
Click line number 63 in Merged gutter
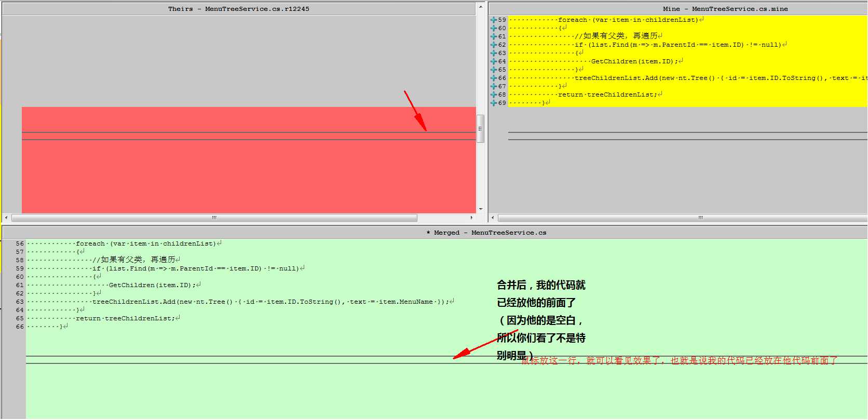click(20, 302)
